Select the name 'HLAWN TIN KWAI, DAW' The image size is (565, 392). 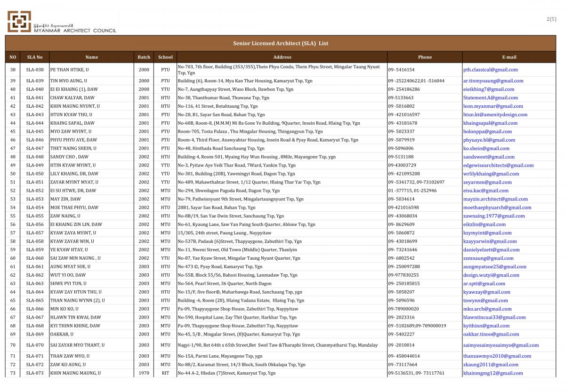pyautogui.click(x=75, y=318)
